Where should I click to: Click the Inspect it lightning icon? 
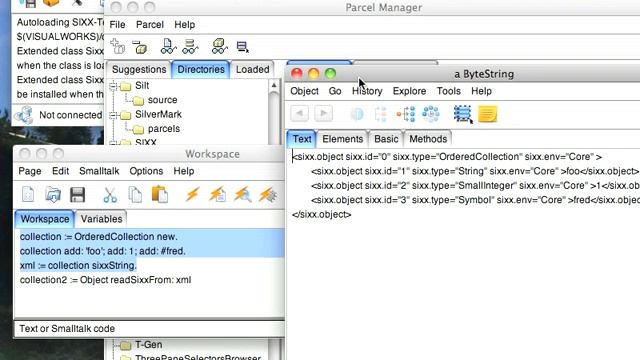[x=242, y=194]
